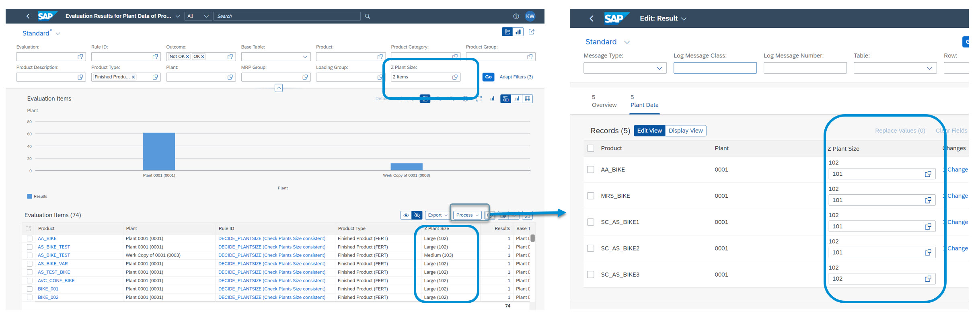
Task: Open the Process dropdown menu
Action: [467, 215]
